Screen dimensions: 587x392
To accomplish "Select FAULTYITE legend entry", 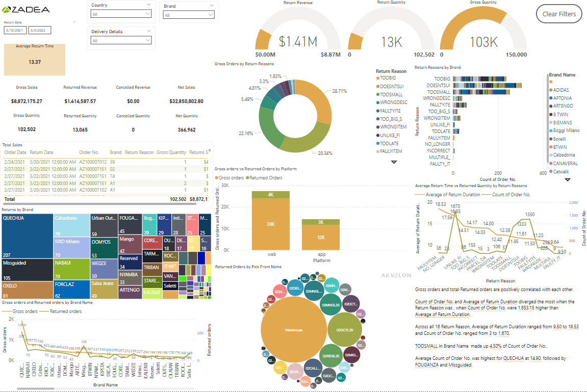I will pos(388,111).
